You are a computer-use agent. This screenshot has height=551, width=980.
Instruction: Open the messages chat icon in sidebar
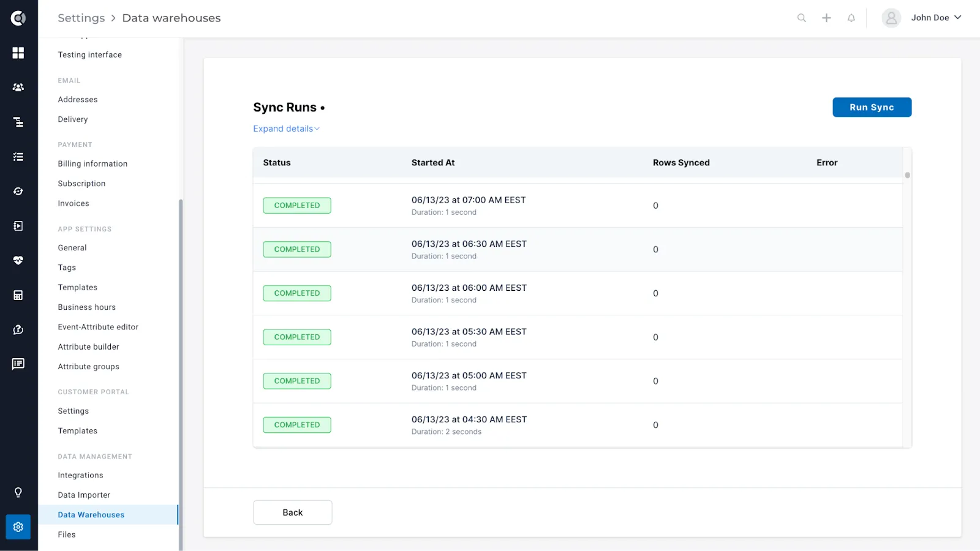(x=18, y=364)
